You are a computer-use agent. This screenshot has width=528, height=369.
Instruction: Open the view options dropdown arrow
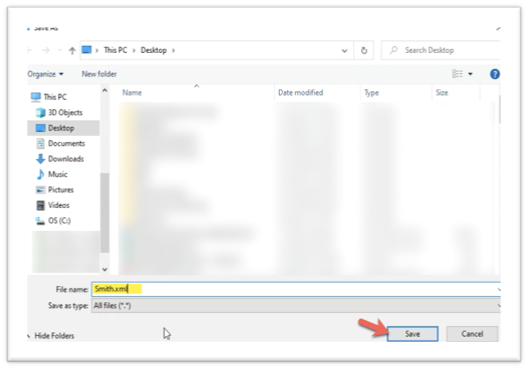click(470, 74)
